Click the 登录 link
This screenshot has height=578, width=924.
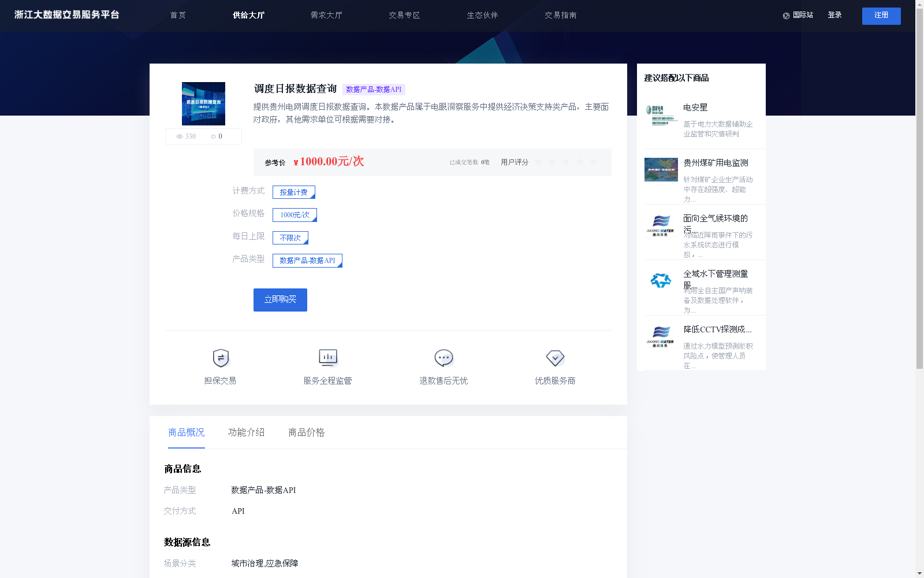point(834,16)
